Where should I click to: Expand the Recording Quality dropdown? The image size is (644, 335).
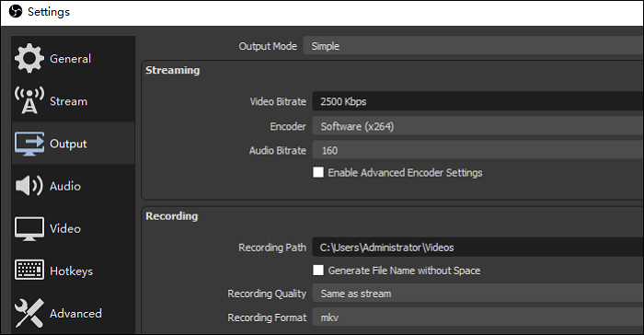pos(478,294)
